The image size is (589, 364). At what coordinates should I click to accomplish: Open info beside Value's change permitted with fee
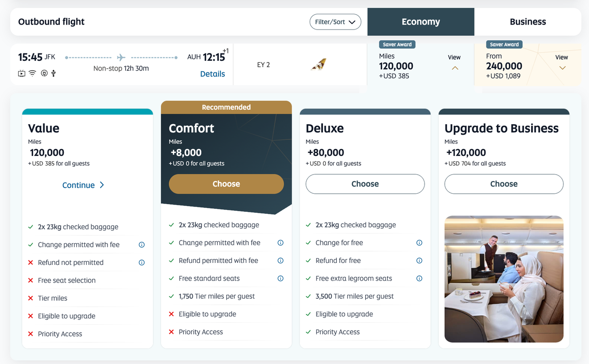pos(141,244)
